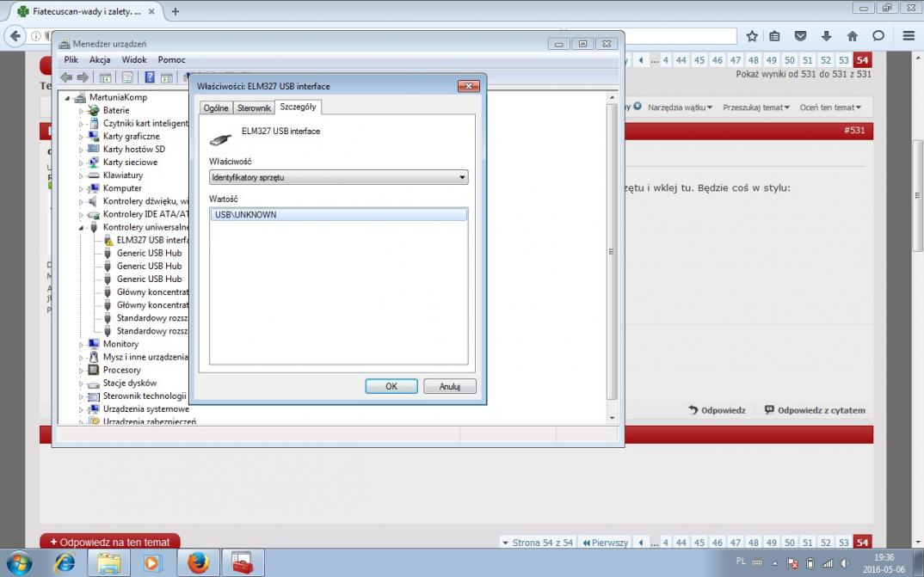Open the Pomoc menu

click(x=171, y=59)
